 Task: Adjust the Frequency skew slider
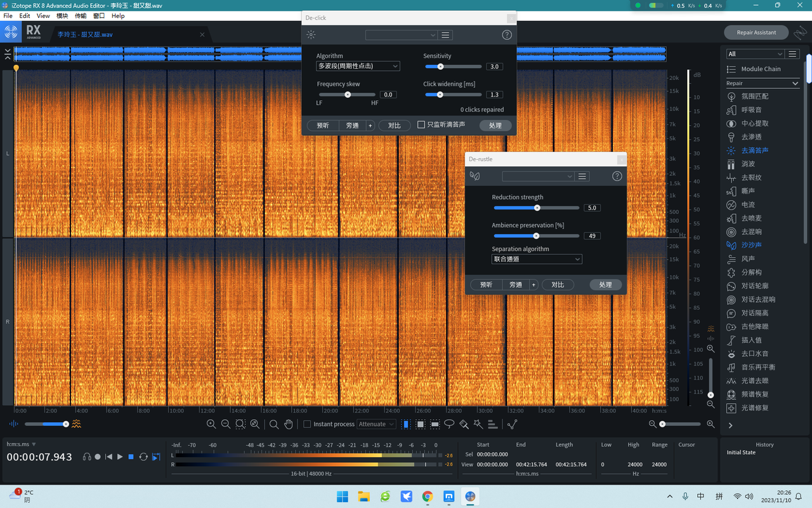(x=348, y=95)
